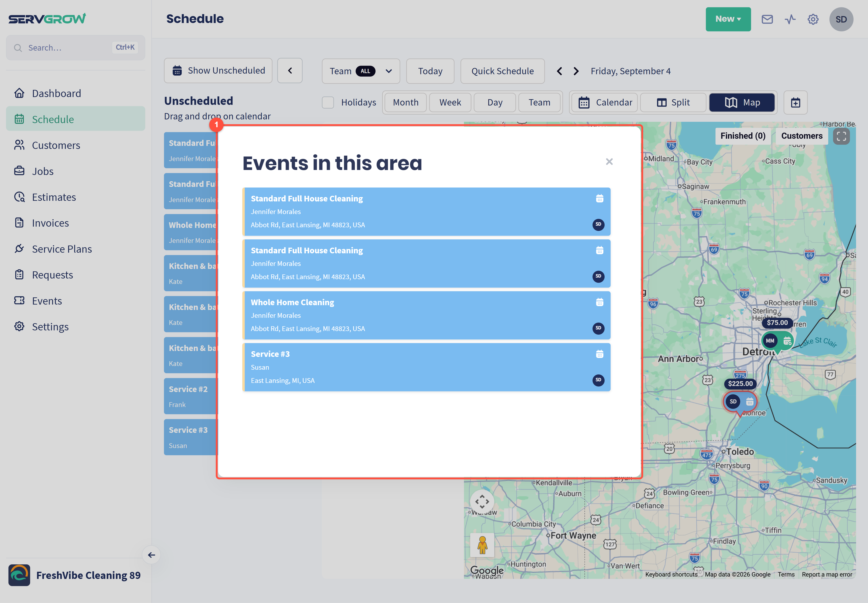This screenshot has height=603, width=868.
Task: Open the New dropdown button
Action: (x=728, y=19)
